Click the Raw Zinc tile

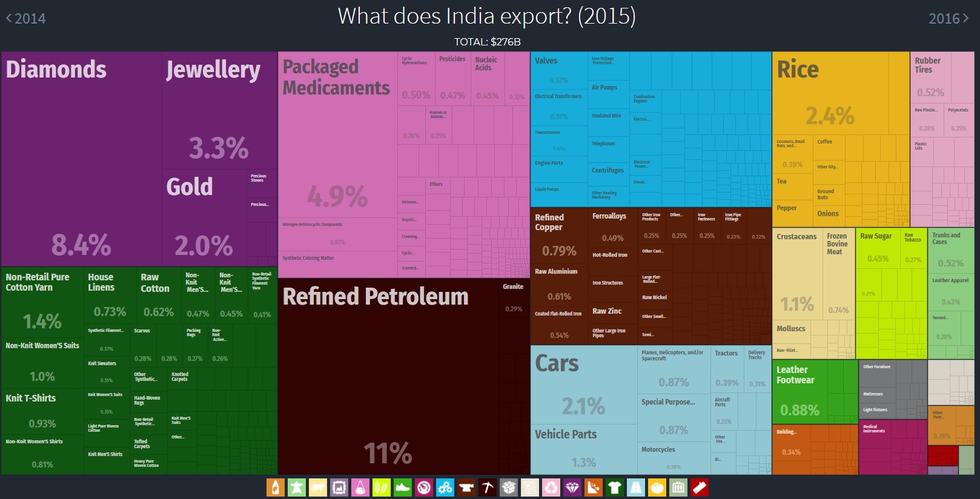613,314
